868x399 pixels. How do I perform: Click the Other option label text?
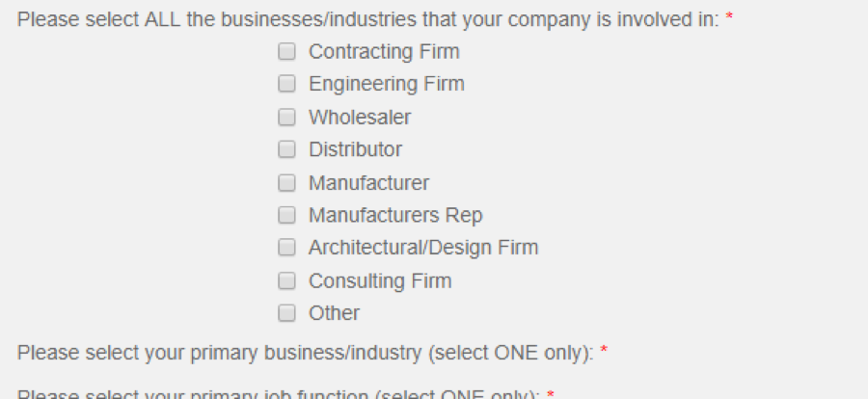pos(335,313)
